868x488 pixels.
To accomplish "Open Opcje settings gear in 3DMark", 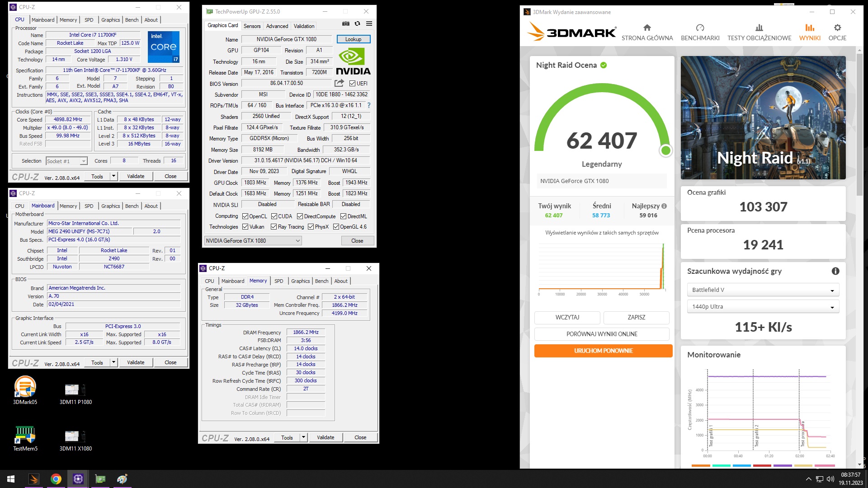I will [837, 33].
